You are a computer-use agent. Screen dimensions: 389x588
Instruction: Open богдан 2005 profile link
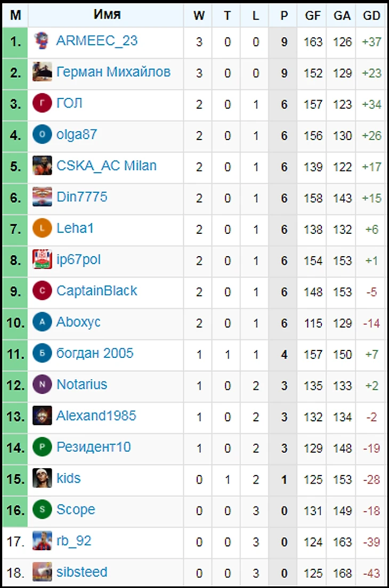coord(95,353)
